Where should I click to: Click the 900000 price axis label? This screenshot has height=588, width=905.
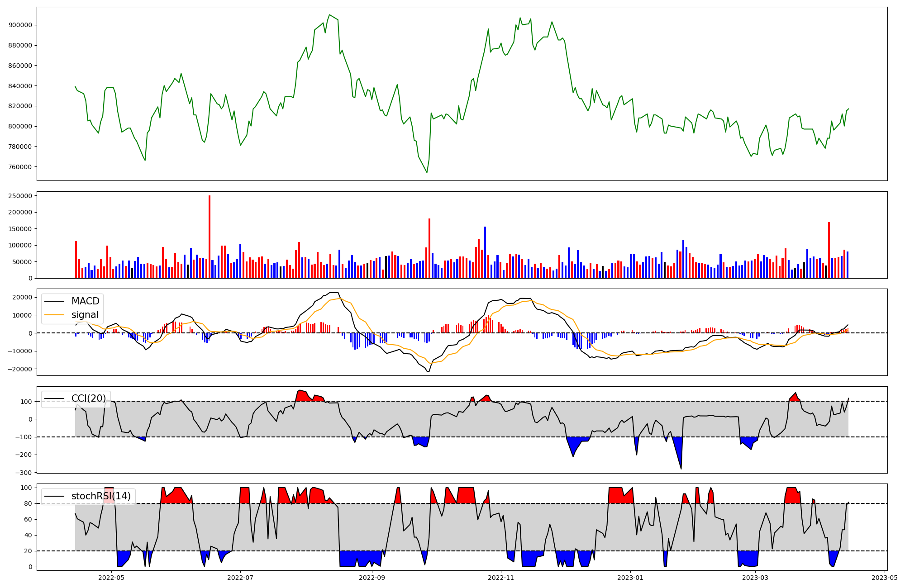click(x=20, y=25)
